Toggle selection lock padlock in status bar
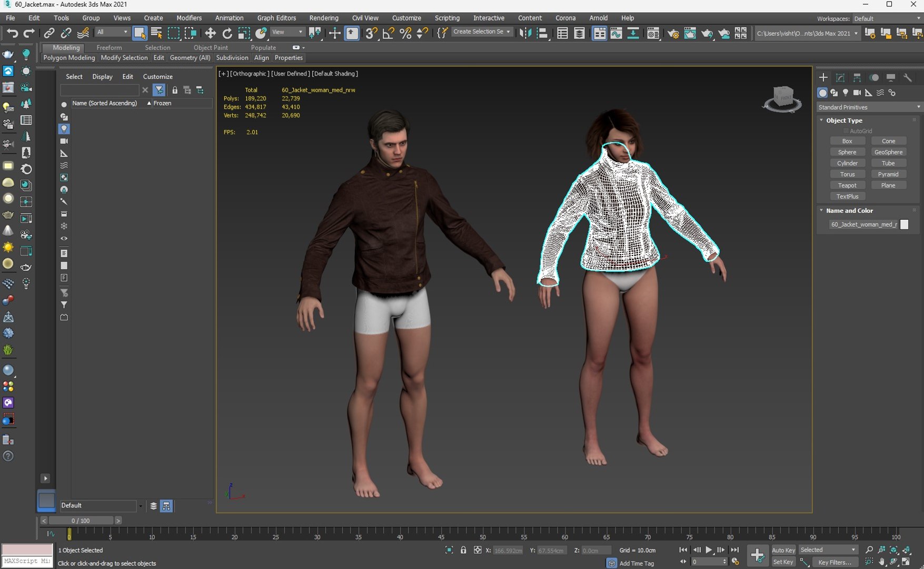The width and height of the screenshot is (924, 569). 463,550
